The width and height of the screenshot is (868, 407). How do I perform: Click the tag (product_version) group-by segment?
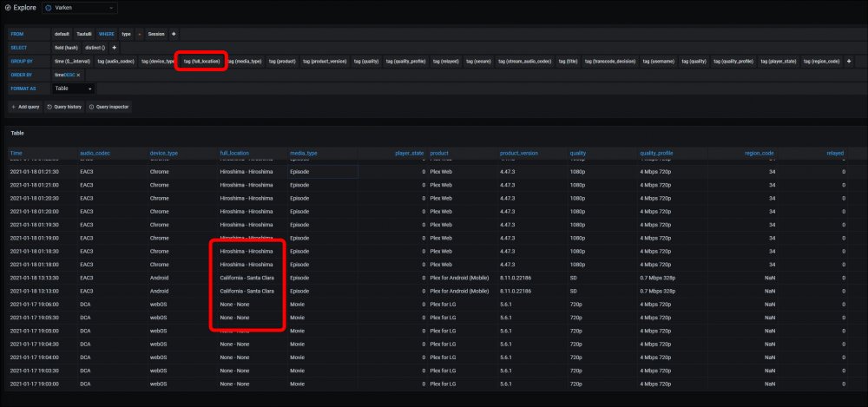(x=325, y=62)
